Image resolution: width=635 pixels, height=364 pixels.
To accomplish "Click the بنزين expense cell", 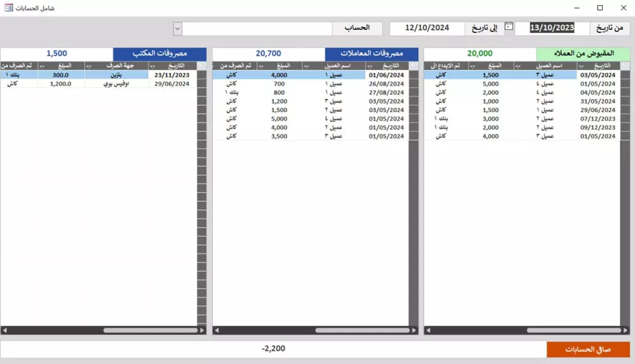I will tap(117, 75).
